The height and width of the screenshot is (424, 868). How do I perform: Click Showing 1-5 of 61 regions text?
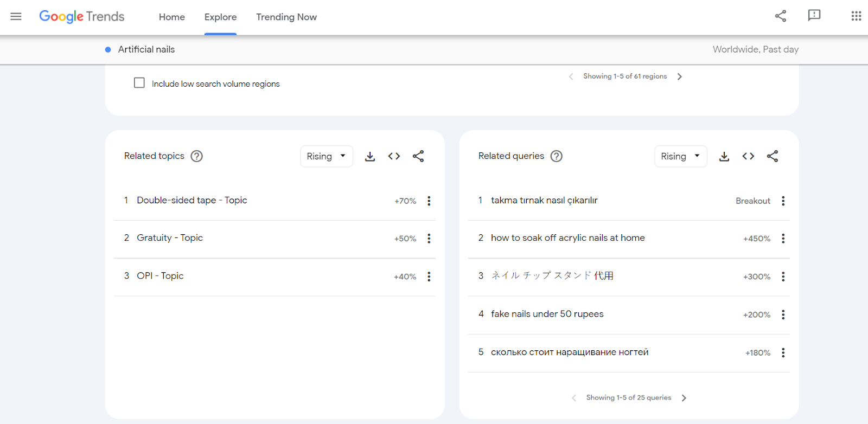pyautogui.click(x=625, y=76)
